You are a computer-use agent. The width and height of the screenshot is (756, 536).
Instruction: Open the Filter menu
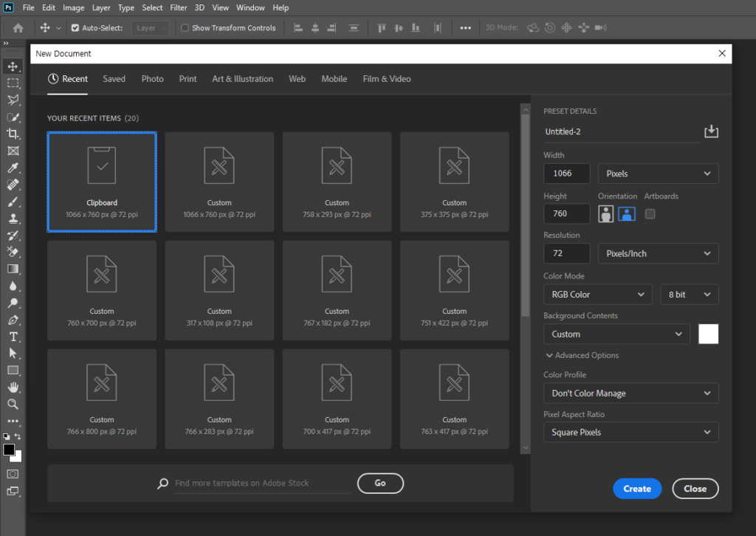(178, 7)
